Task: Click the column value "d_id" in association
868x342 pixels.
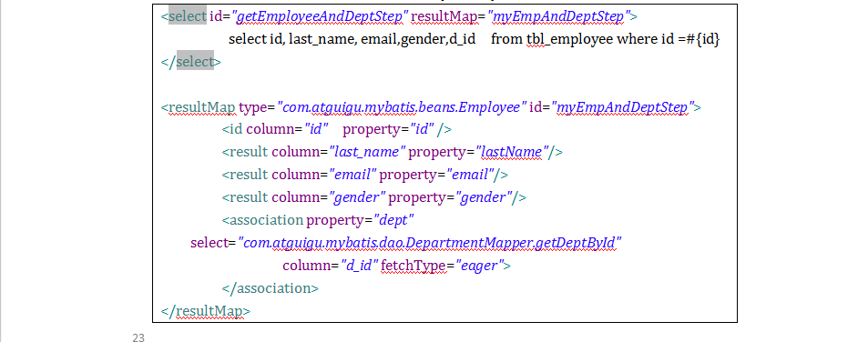Action: (x=359, y=266)
